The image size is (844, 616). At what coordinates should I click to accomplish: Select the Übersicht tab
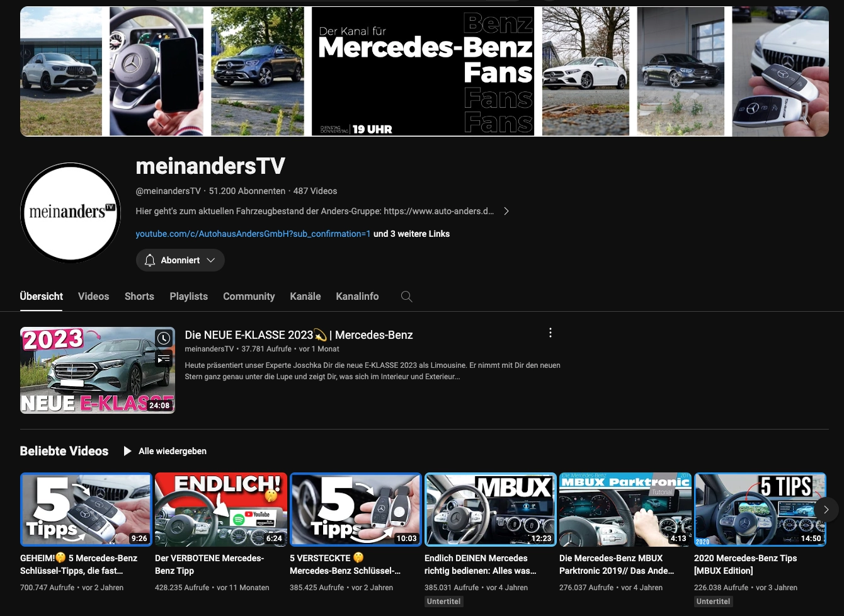[x=42, y=296]
